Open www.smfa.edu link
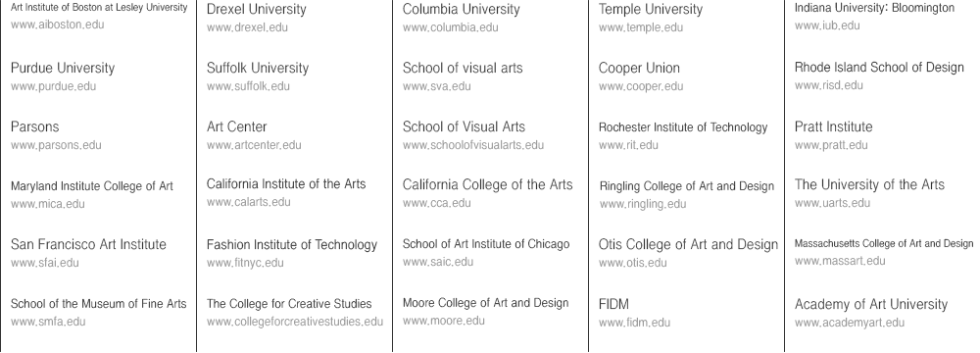 pos(48,322)
